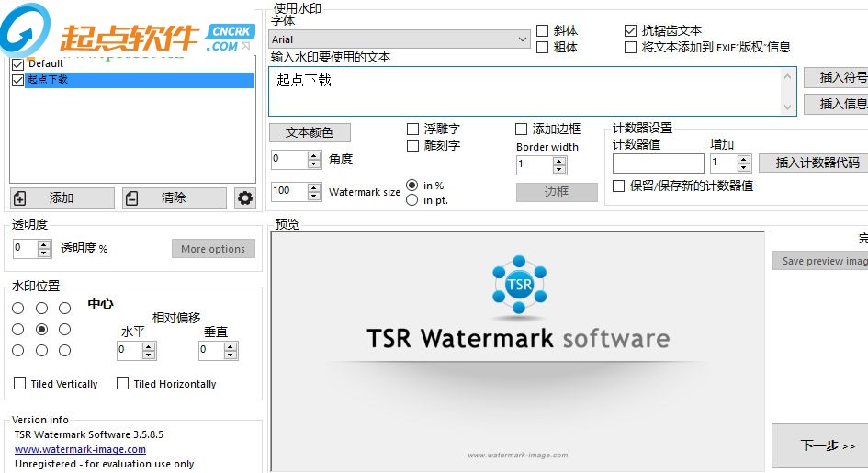Decrease Border width spinner value
The width and height of the screenshot is (868, 473).
(x=559, y=169)
